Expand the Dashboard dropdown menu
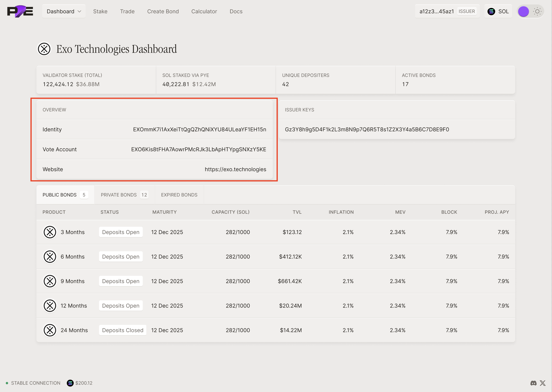The height and width of the screenshot is (392, 552). point(64,11)
